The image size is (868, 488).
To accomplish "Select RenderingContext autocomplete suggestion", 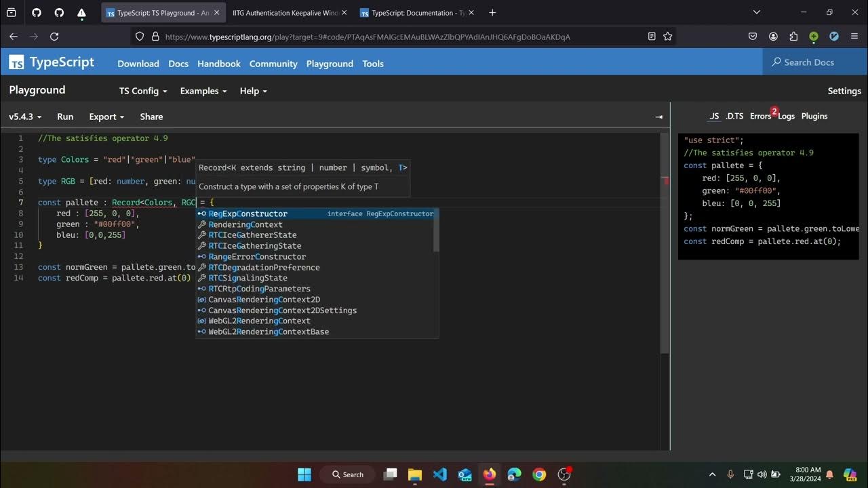I will (x=315, y=224).
